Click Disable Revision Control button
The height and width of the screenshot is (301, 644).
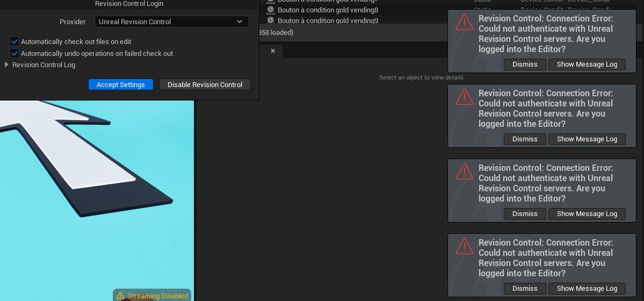(x=205, y=85)
